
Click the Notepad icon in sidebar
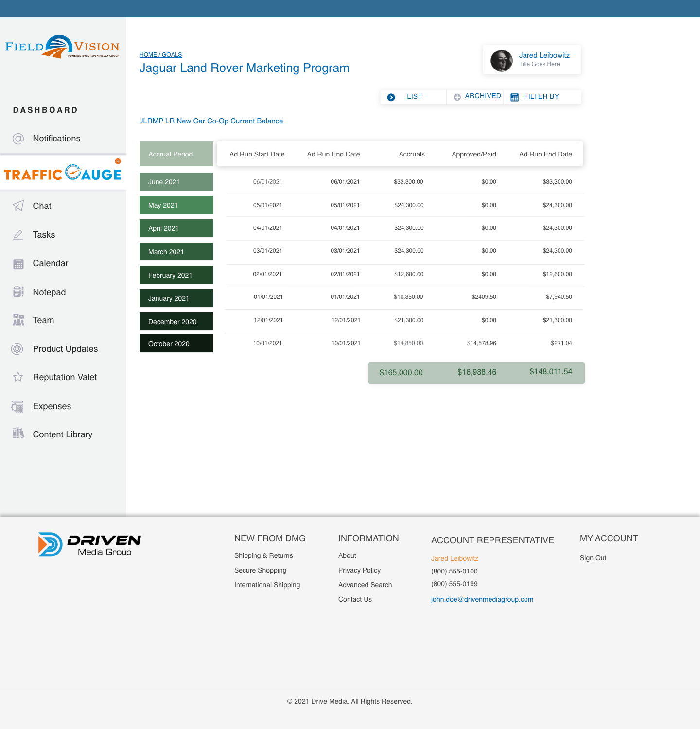pos(18,292)
